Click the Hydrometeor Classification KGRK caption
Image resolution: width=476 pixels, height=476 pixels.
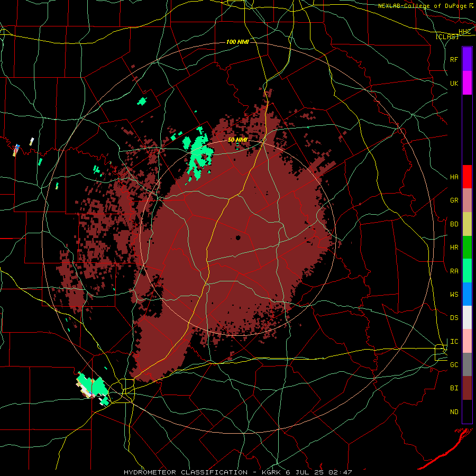(x=237, y=472)
